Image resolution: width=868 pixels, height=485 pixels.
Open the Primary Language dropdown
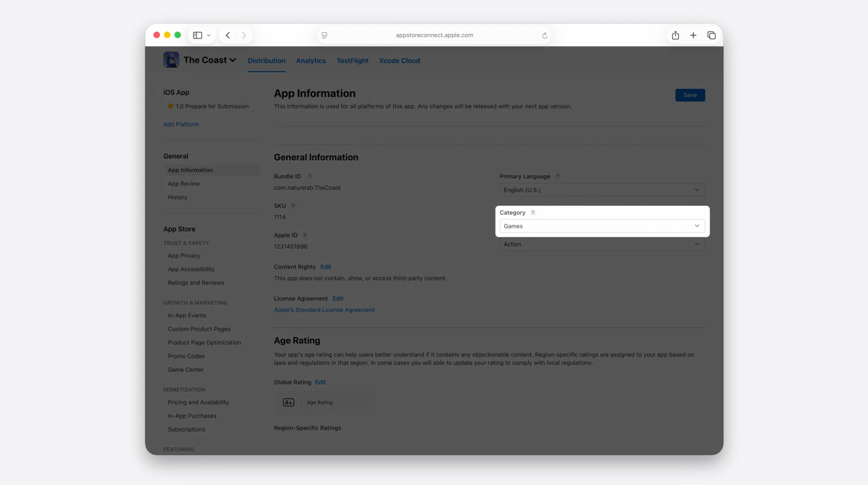(602, 190)
